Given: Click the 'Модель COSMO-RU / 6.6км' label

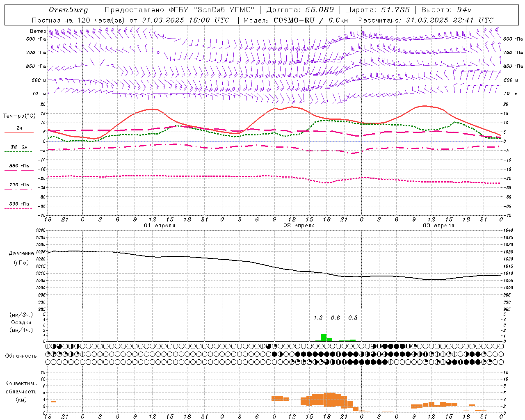Looking at the screenshot, I should pos(295,20).
